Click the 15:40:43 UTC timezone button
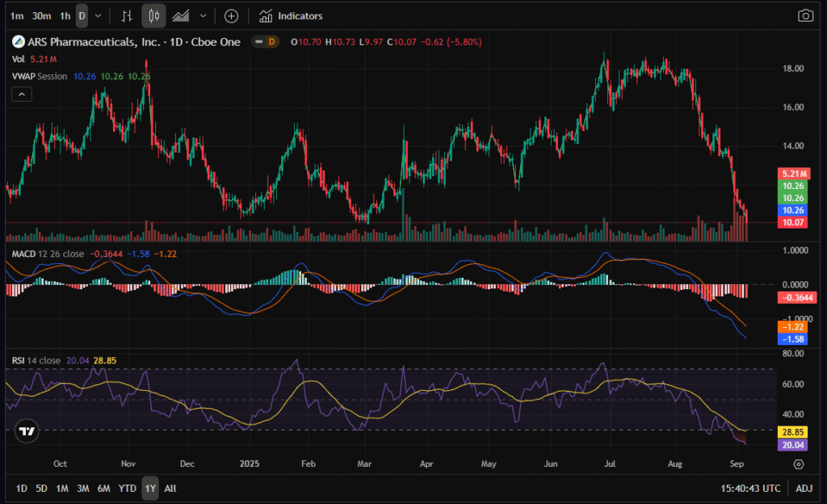The width and height of the screenshot is (827, 504). [x=753, y=489]
